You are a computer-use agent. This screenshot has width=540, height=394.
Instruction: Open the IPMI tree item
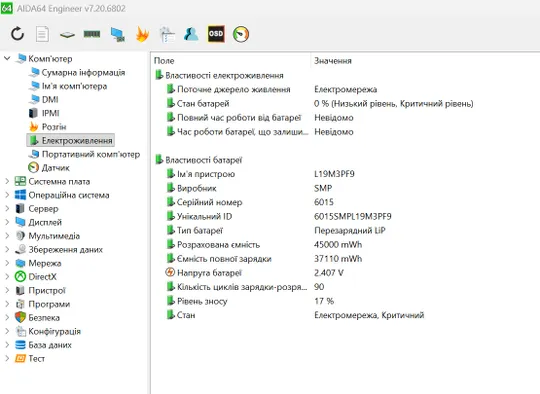coord(44,113)
